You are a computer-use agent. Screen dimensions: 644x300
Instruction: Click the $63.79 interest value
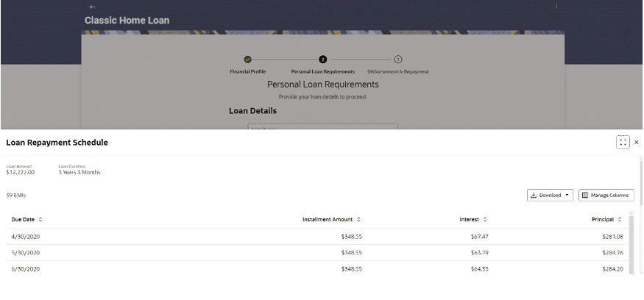pyautogui.click(x=480, y=253)
